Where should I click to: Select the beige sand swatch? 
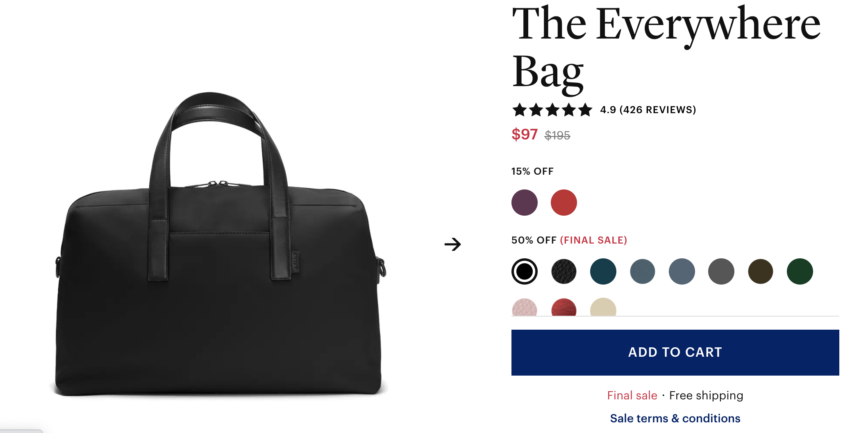click(603, 307)
